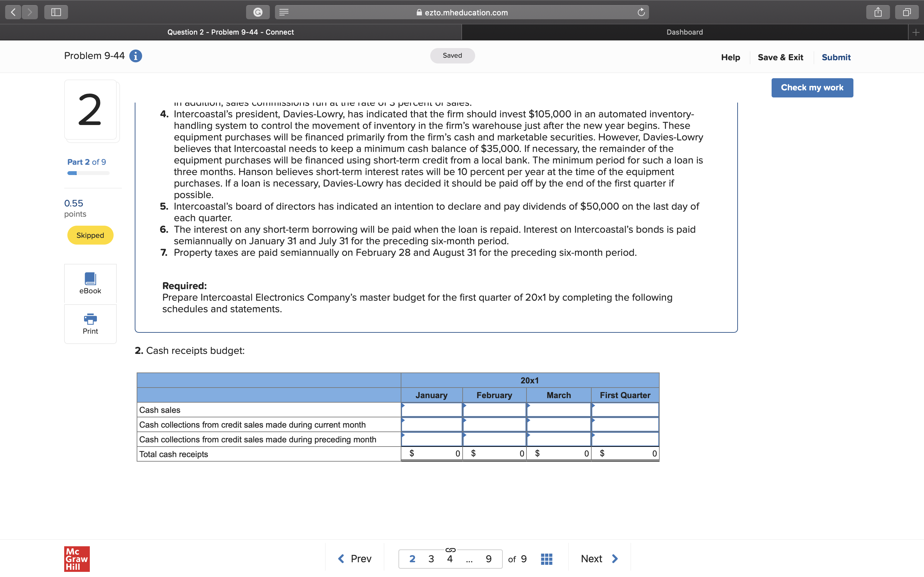
Task: Expand the ellipsis in question pager
Action: (x=469, y=559)
